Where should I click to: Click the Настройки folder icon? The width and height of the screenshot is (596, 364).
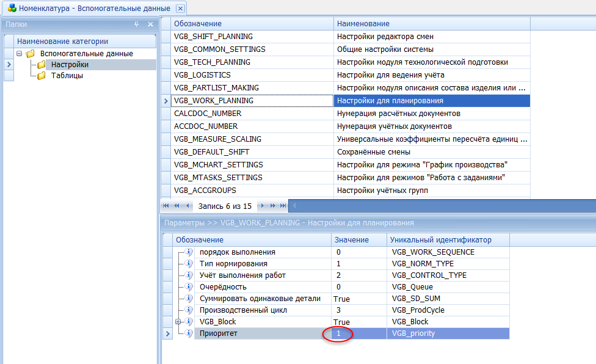click(42, 65)
